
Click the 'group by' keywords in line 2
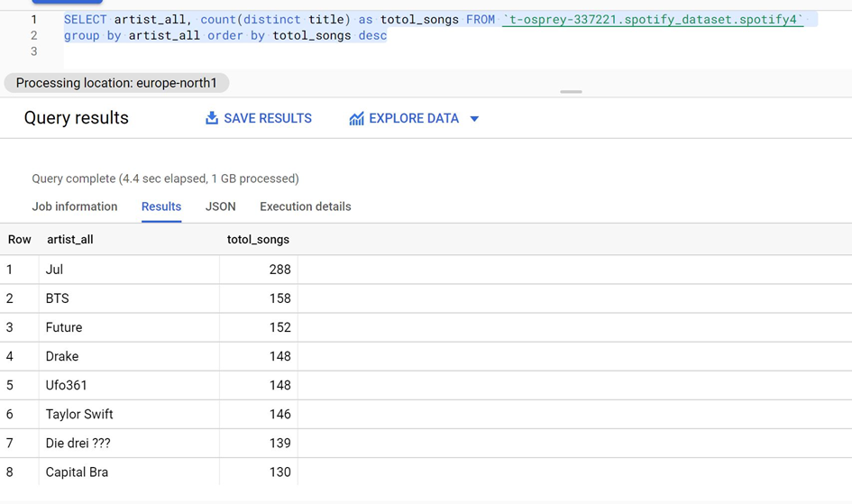(x=92, y=36)
